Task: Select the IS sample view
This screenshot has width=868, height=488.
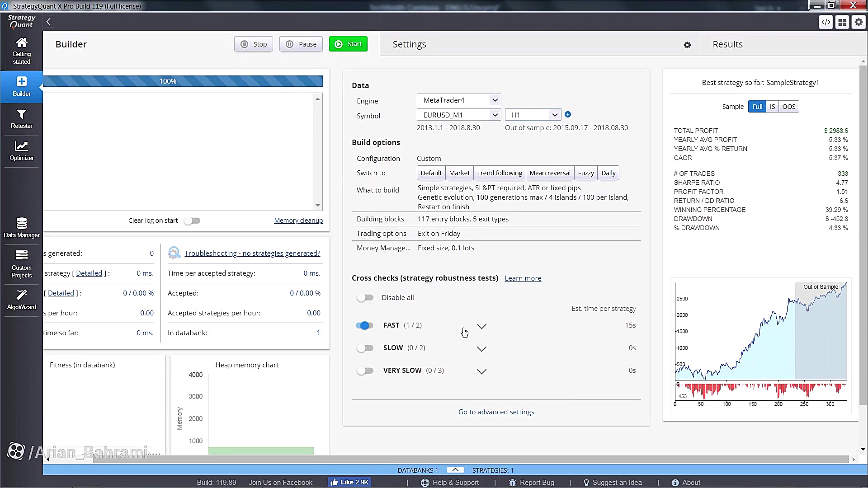Action: (772, 107)
